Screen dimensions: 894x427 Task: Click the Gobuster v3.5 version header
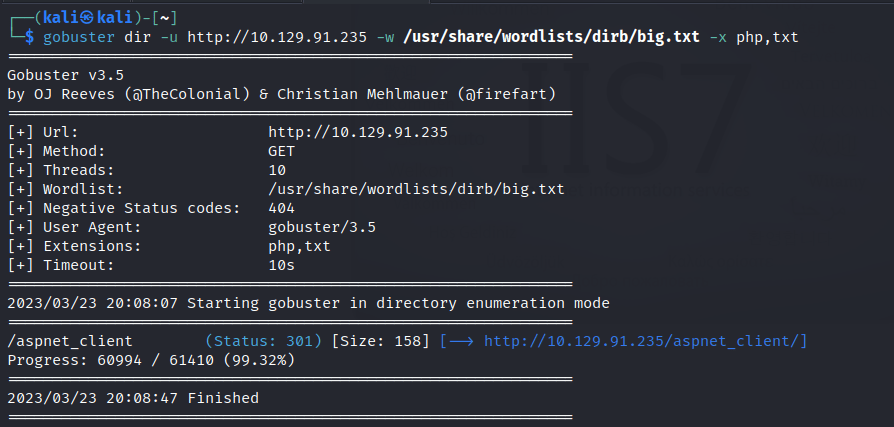67,75
